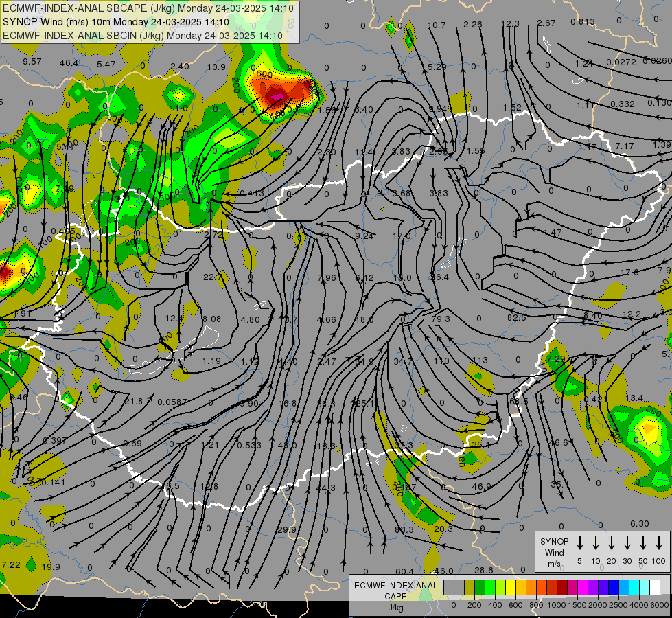Click the 83.3 value on the map

[x=404, y=529]
